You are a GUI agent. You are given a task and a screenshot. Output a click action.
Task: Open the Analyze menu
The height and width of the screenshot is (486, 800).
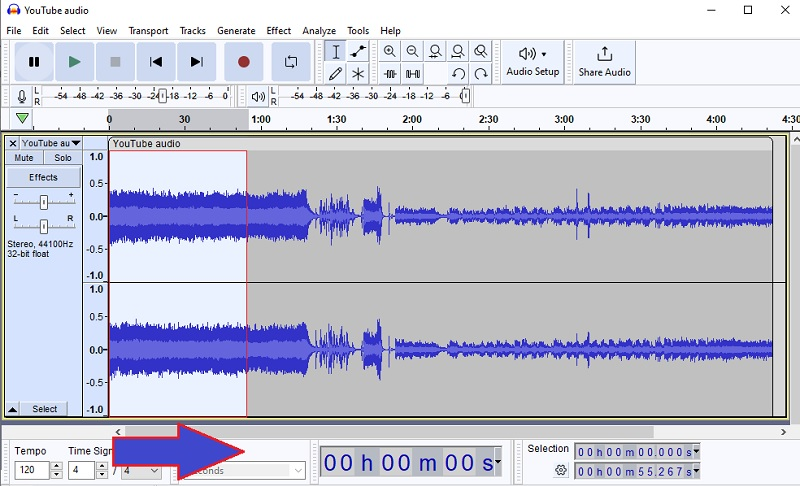coord(319,31)
